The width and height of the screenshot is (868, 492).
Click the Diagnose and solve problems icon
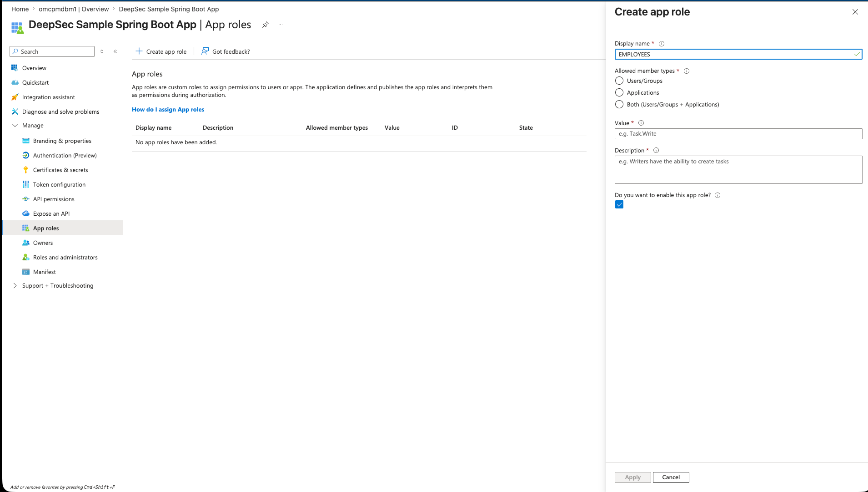click(x=15, y=112)
